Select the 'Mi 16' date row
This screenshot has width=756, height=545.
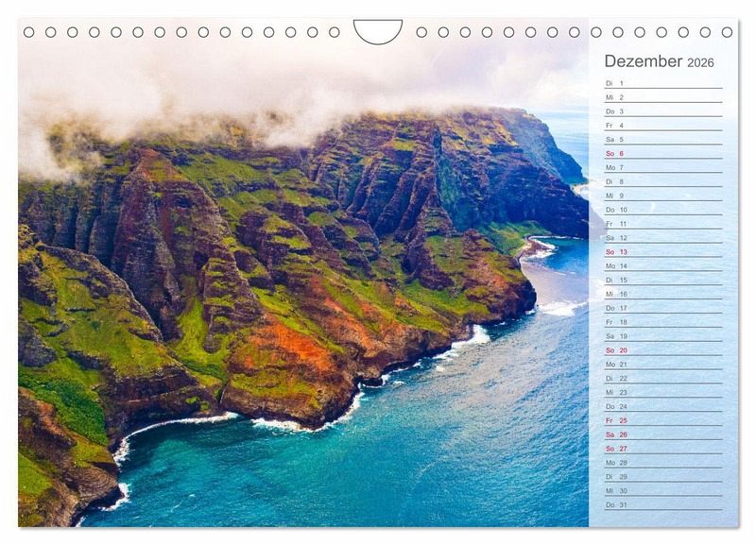coord(663,294)
